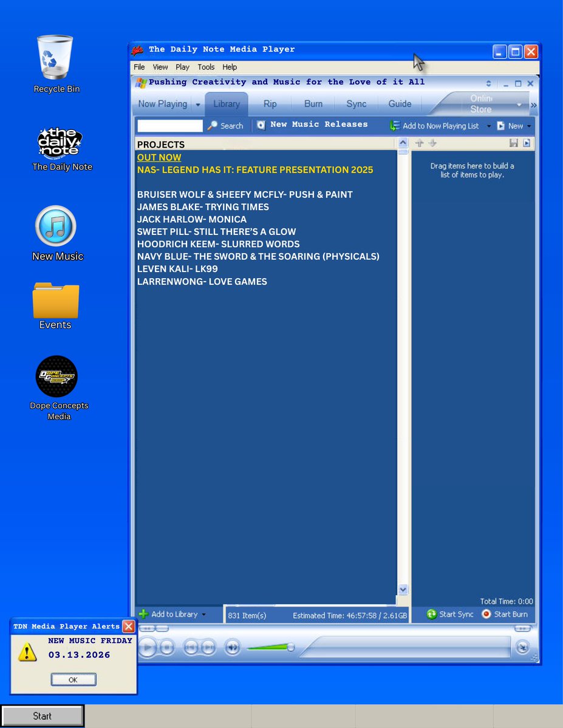
Task: Open the Play menu
Action: click(x=183, y=67)
